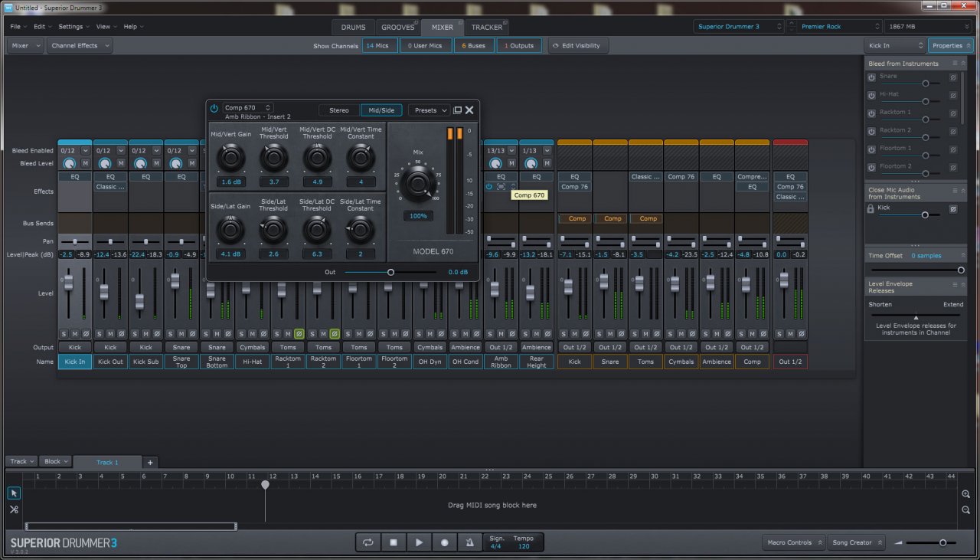The image size is (980, 560).
Task: Toggle loop playback button
Action: pos(368,542)
